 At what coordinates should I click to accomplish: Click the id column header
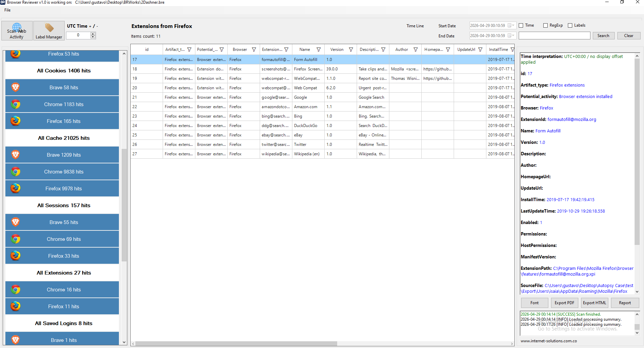pos(147,50)
